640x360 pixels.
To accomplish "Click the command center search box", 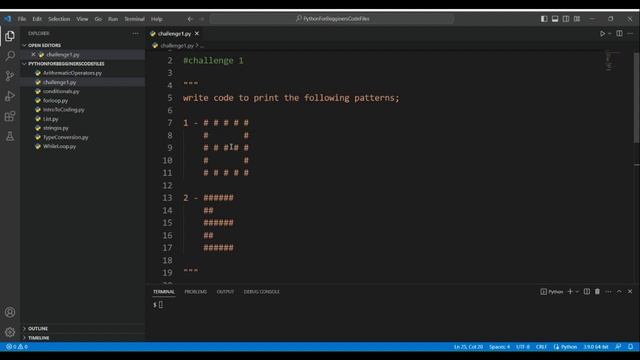I will [x=332, y=19].
